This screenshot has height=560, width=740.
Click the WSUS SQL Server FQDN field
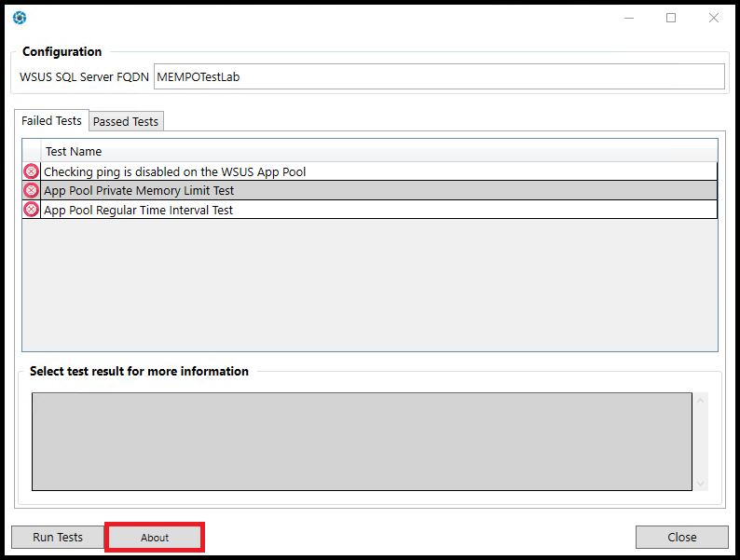(438, 76)
